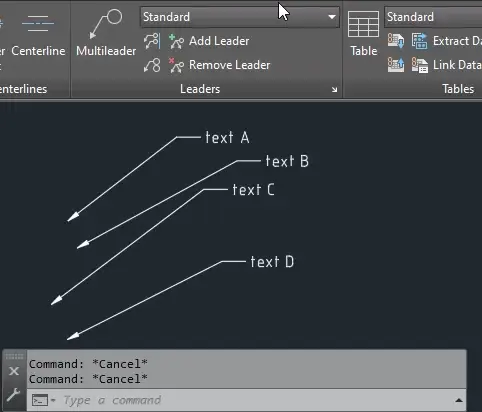This screenshot has width=482, height=412.
Task: Click the Collect multileaders icon
Action: tap(152, 65)
